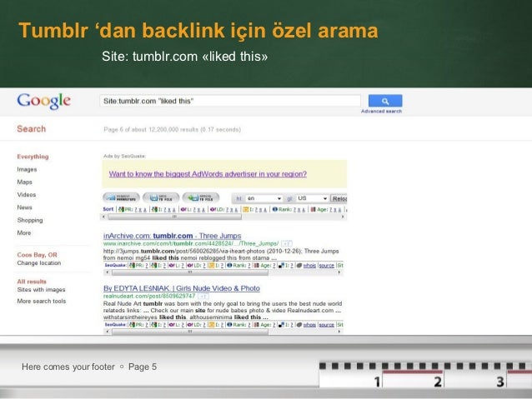Click Sites with images filter
This screenshot has width=532, height=399.
pyautogui.click(x=41, y=290)
